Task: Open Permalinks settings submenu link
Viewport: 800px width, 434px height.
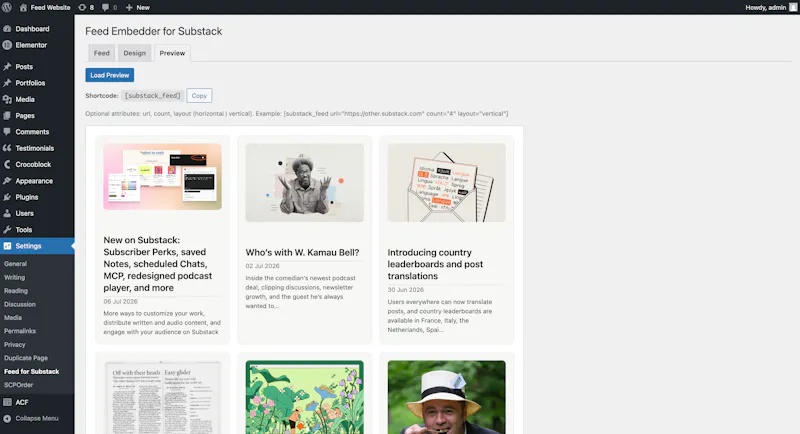Action: 20,331
